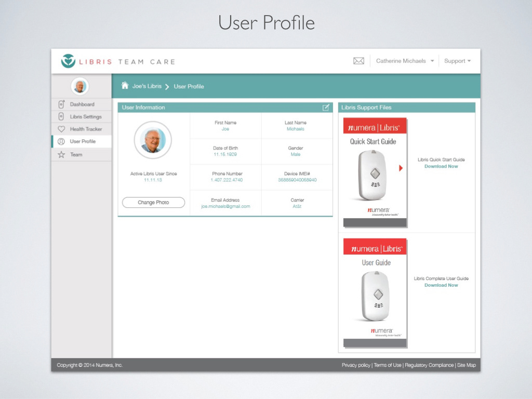Click the Active Libris User Since label
Viewport: 532px width, 399px height.
(153, 174)
